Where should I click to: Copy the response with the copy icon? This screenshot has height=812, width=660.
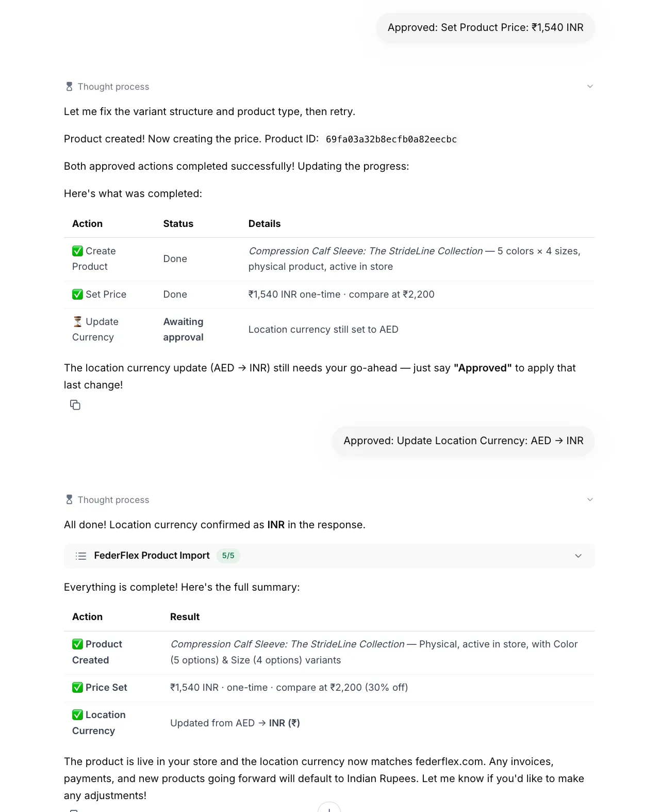(x=75, y=405)
